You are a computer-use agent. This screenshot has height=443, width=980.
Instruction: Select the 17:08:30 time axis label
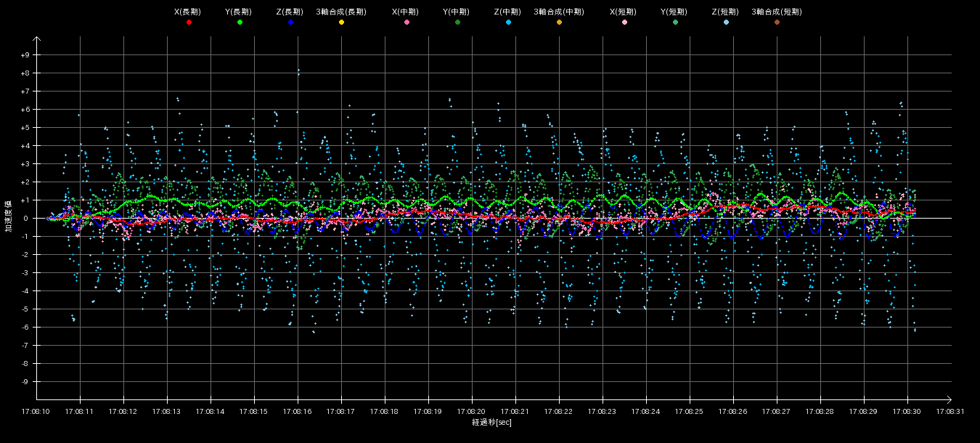[x=907, y=411]
